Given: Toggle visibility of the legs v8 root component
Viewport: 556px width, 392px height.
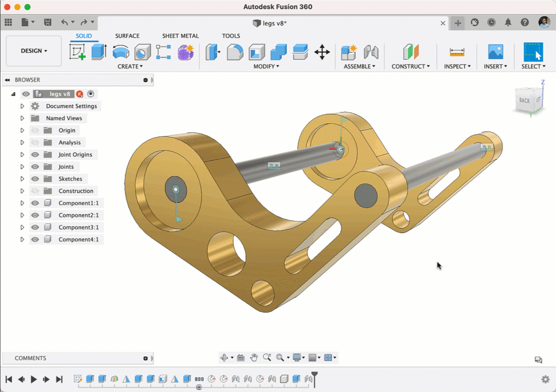Looking at the screenshot, I should coord(26,94).
